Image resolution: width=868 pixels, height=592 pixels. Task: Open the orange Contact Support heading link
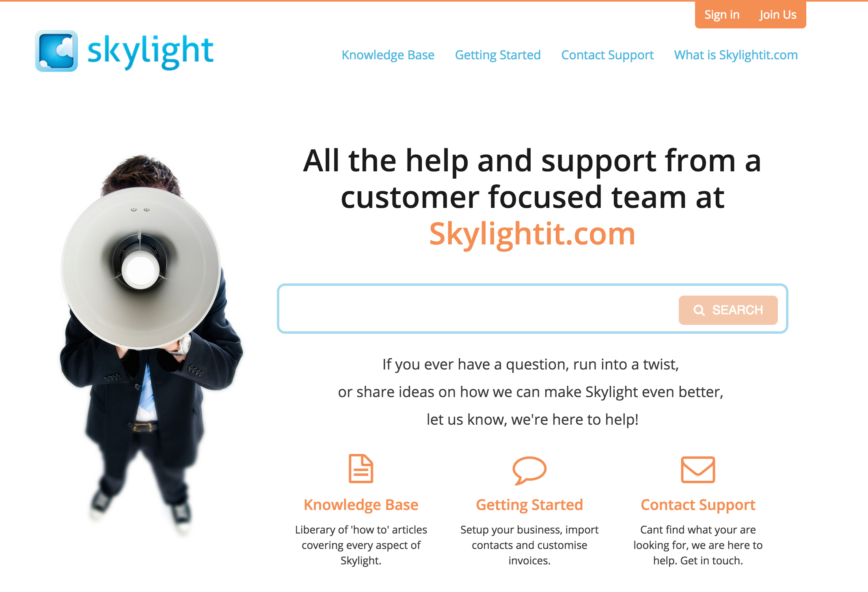(x=698, y=505)
